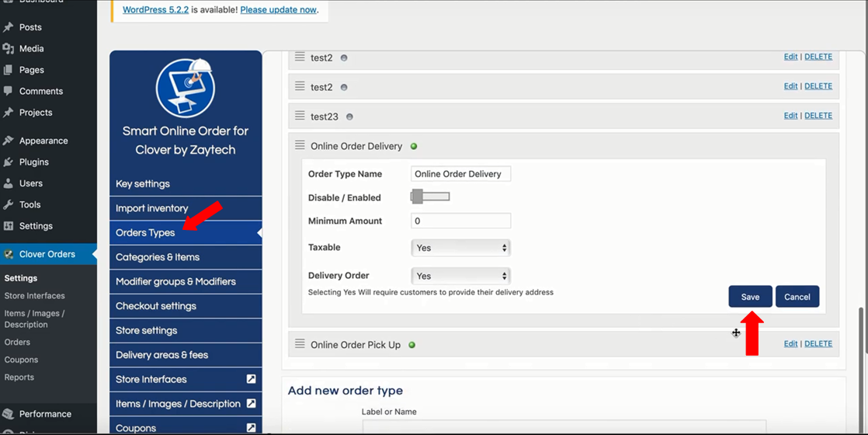Click the Pages icon in sidebar
The image size is (868, 435).
9,70
